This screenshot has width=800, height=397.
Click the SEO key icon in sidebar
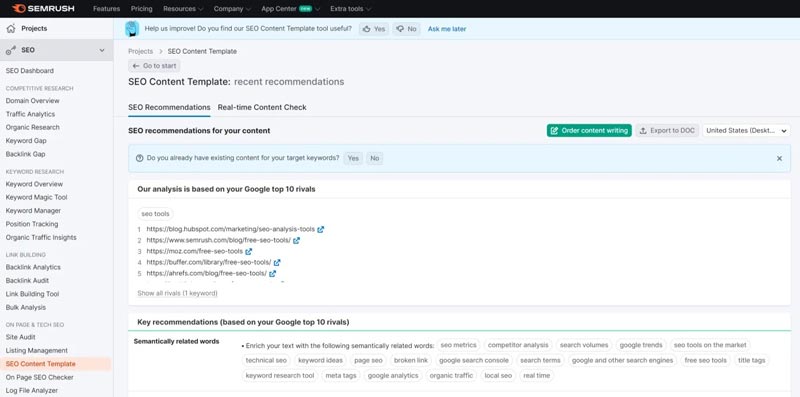(x=11, y=51)
